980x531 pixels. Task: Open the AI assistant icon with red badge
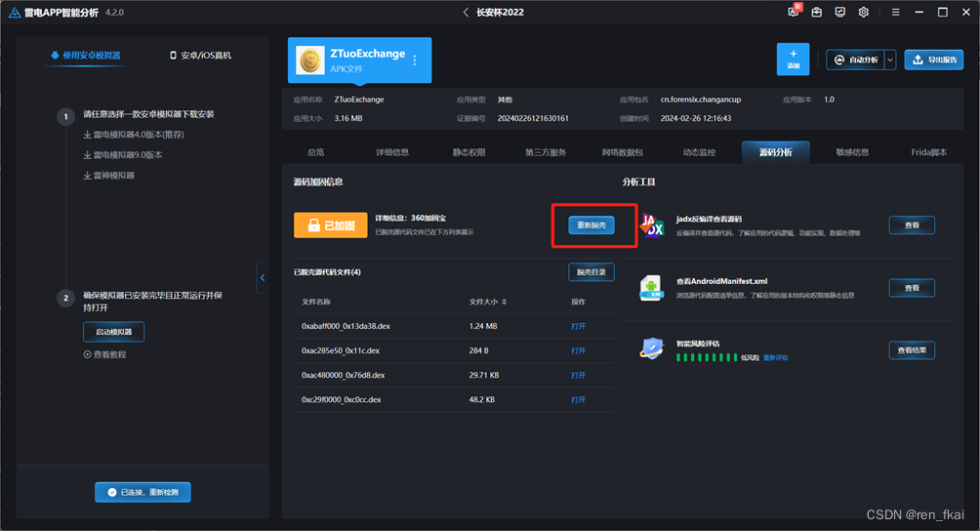(x=794, y=12)
